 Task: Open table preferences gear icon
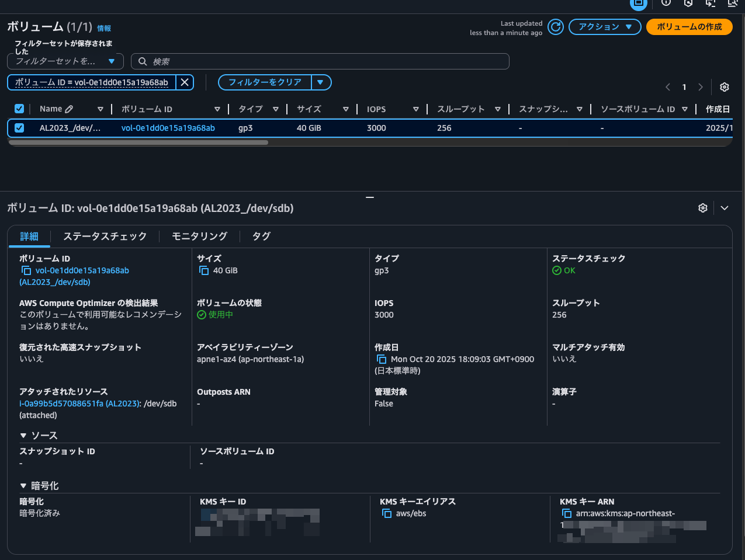725,87
